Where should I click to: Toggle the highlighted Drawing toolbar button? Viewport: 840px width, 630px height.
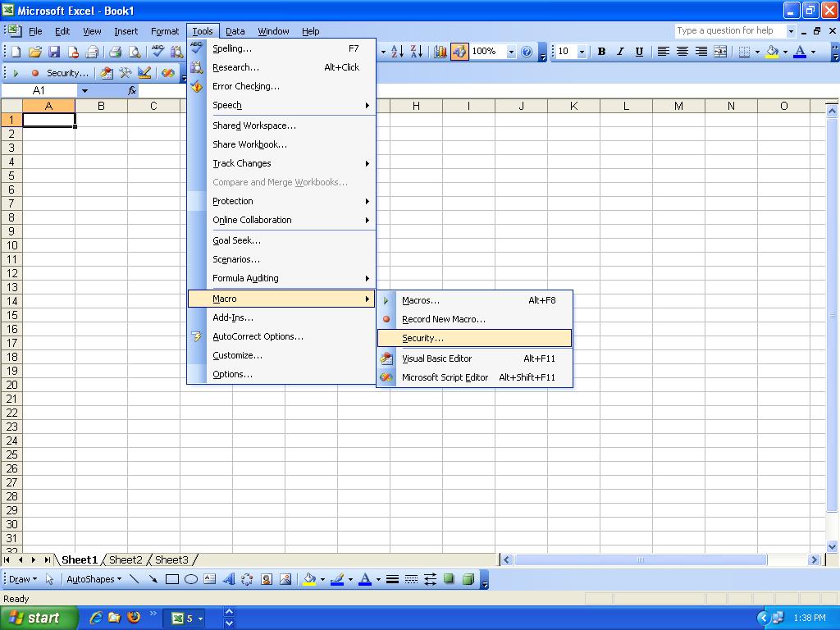click(x=459, y=52)
